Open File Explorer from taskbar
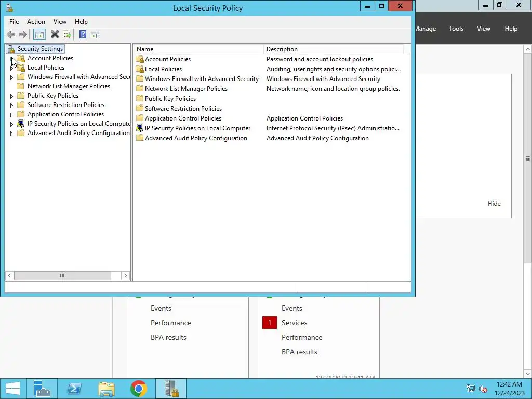Screen dimensions: 532x399 coord(106,389)
